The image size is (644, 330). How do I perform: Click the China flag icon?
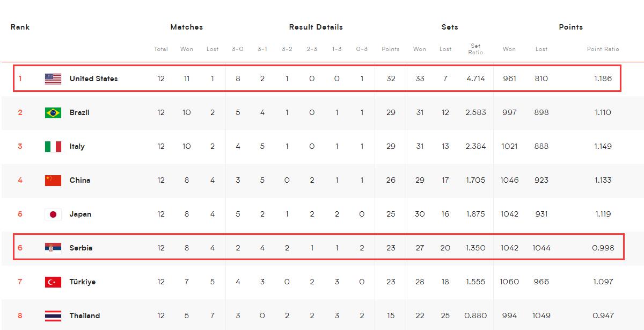point(53,181)
